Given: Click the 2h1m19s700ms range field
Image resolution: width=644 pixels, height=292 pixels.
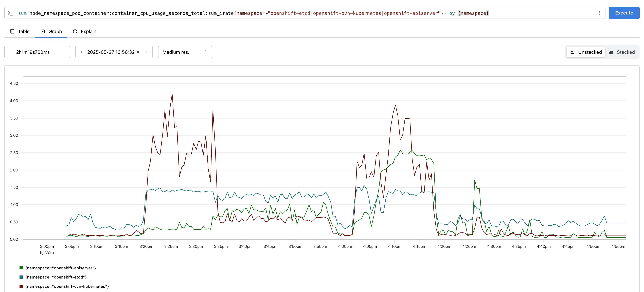Looking at the screenshot, I should (x=33, y=52).
